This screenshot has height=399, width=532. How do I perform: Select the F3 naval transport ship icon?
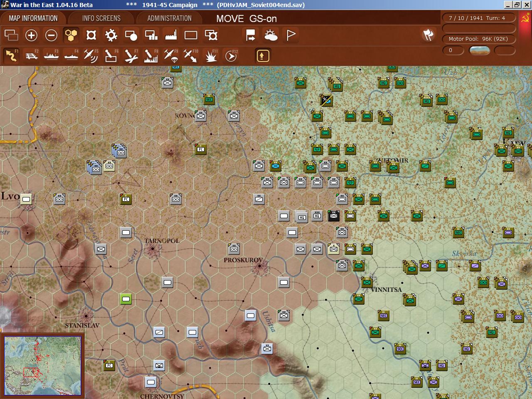(x=51, y=55)
